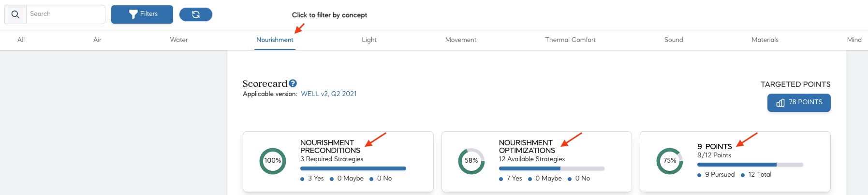The height and width of the screenshot is (195, 868).
Task: Click the 75% points progress ring
Action: pos(669,161)
